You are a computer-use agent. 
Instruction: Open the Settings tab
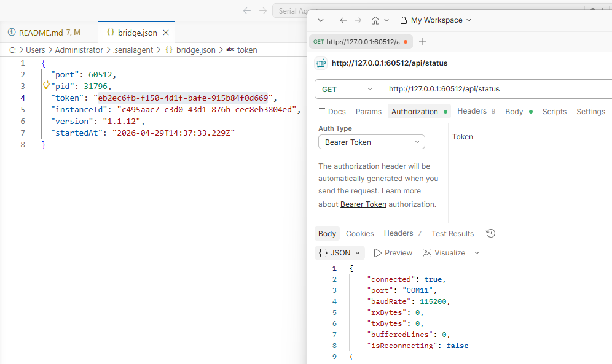coord(590,112)
